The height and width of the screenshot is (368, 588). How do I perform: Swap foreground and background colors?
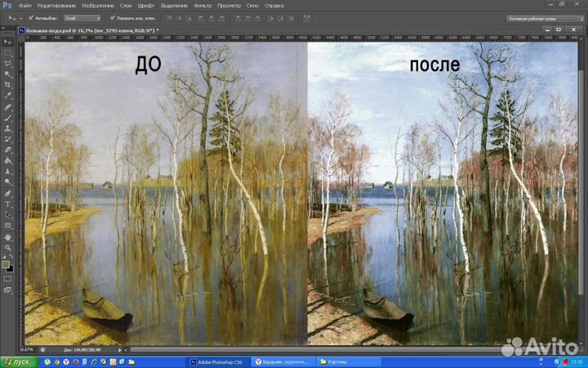11,257
